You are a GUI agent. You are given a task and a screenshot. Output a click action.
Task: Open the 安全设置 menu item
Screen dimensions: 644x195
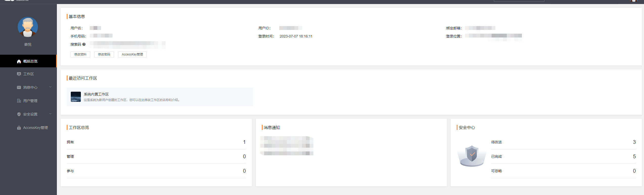28,114
